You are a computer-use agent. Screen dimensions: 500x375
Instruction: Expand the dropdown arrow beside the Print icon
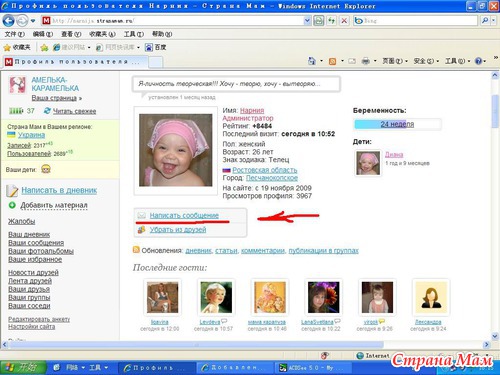(x=375, y=61)
